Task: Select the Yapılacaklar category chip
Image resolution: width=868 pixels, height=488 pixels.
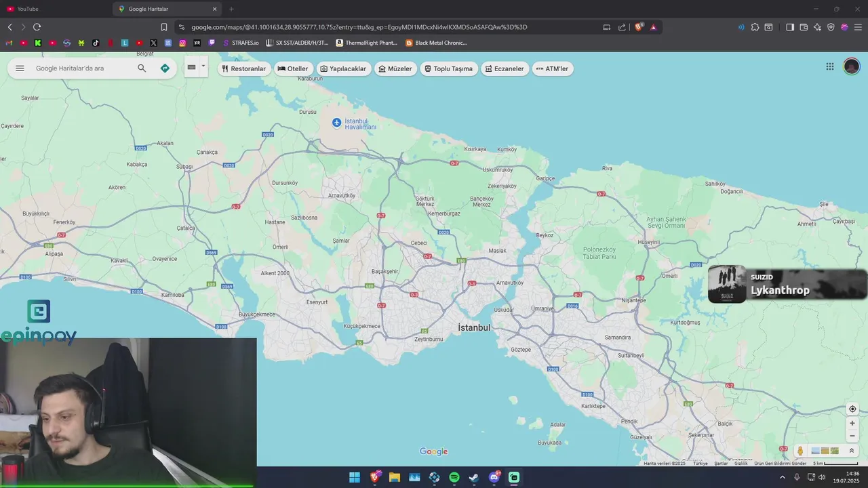Action: pos(343,68)
